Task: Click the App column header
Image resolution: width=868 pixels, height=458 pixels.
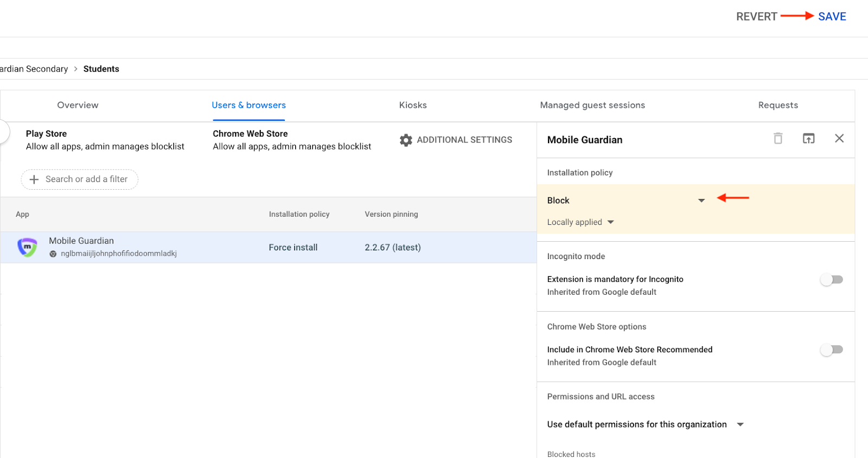Action: point(22,214)
